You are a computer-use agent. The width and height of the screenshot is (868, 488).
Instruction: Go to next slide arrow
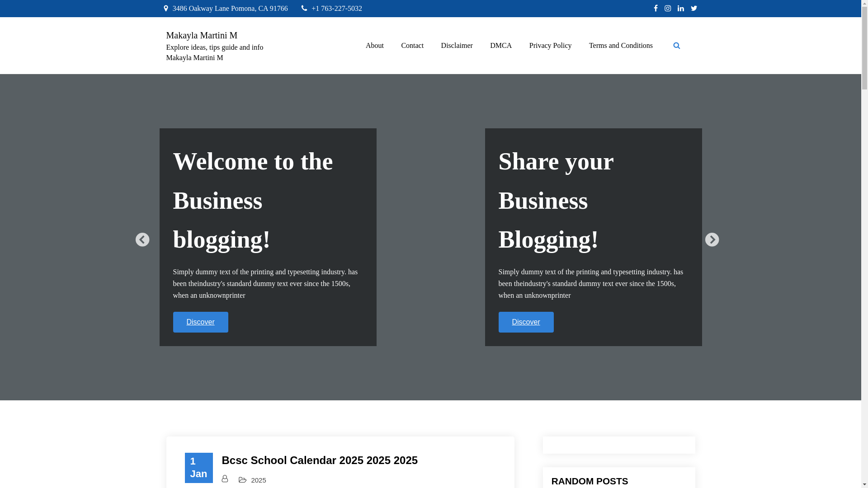tap(712, 239)
